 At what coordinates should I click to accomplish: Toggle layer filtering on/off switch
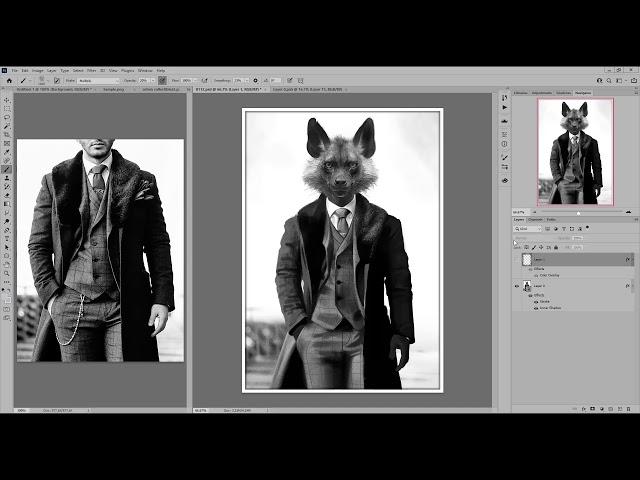[587, 227]
